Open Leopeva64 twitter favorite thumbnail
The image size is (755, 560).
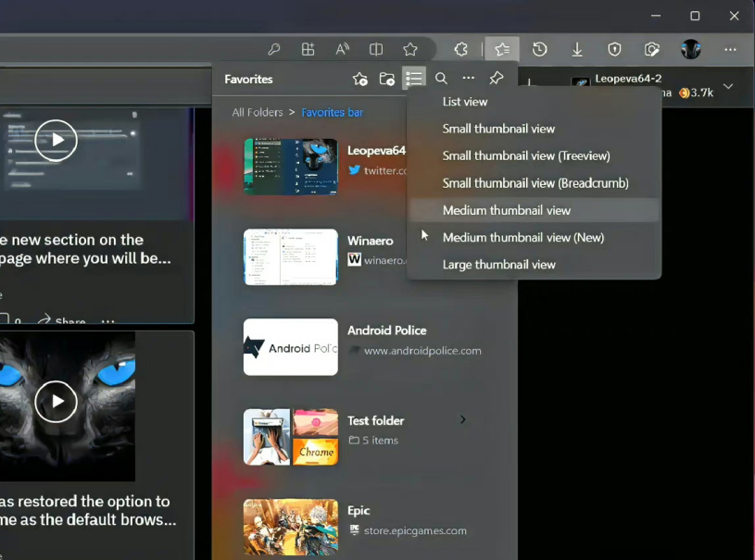point(291,167)
